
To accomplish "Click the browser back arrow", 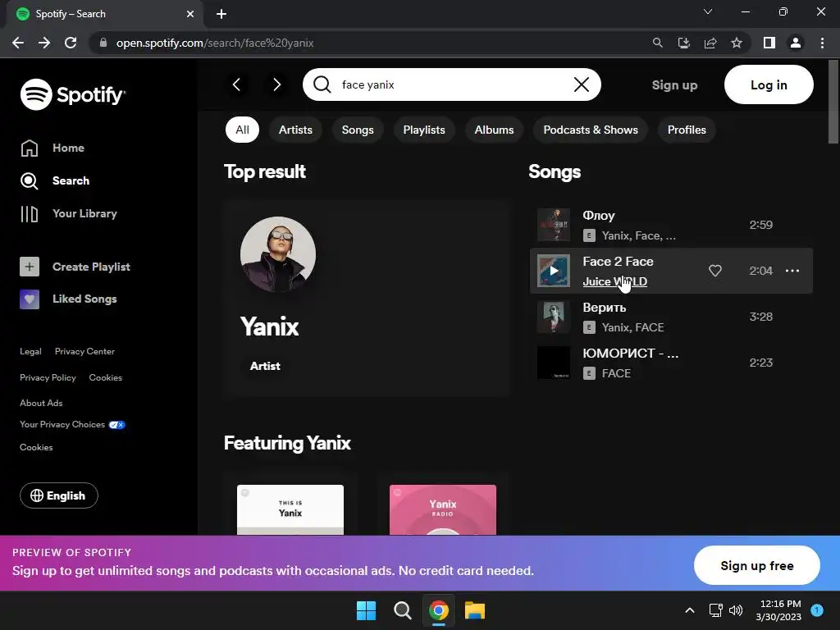I will pyautogui.click(x=18, y=43).
